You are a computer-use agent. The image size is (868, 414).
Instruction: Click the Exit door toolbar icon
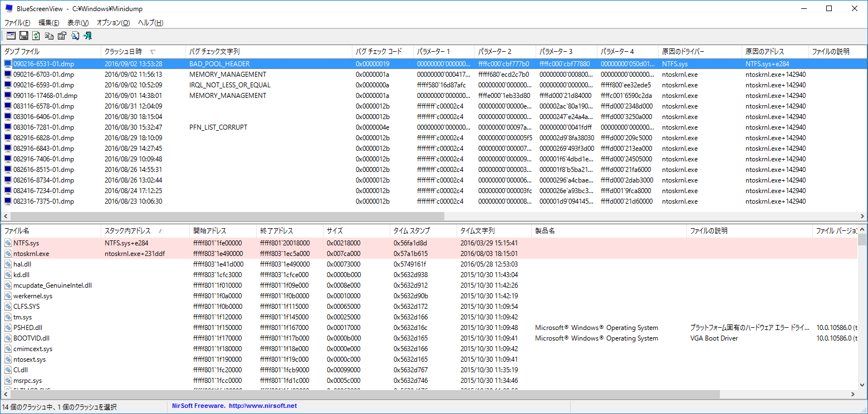pyautogui.click(x=87, y=36)
